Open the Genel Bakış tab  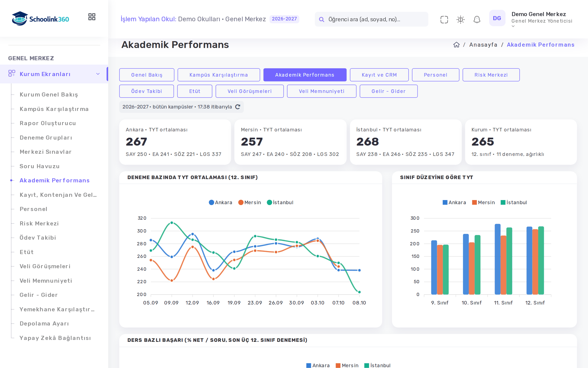(147, 75)
